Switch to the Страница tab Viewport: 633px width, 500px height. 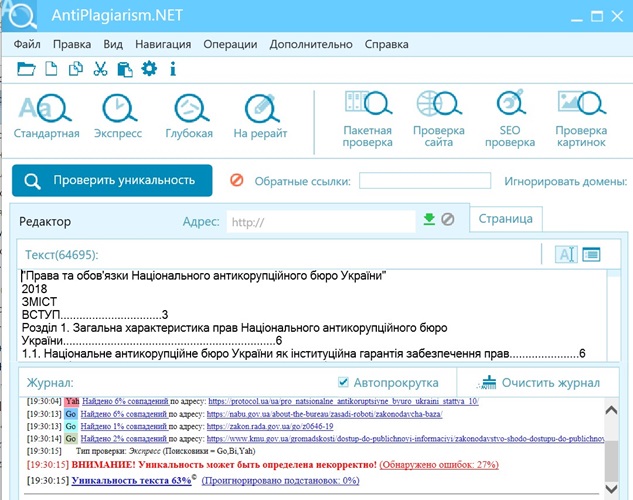505,219
